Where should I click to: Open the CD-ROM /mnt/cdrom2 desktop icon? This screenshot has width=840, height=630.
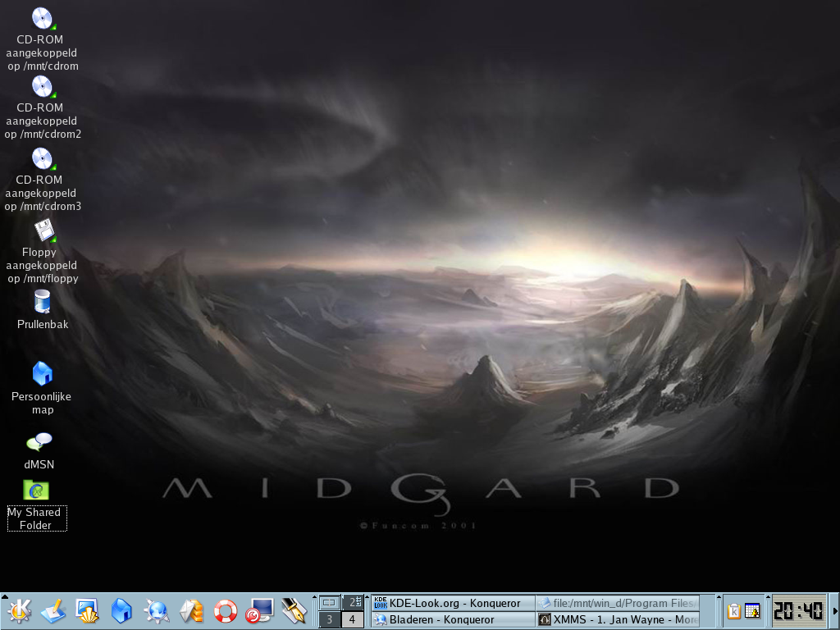[x=43, y=87]
